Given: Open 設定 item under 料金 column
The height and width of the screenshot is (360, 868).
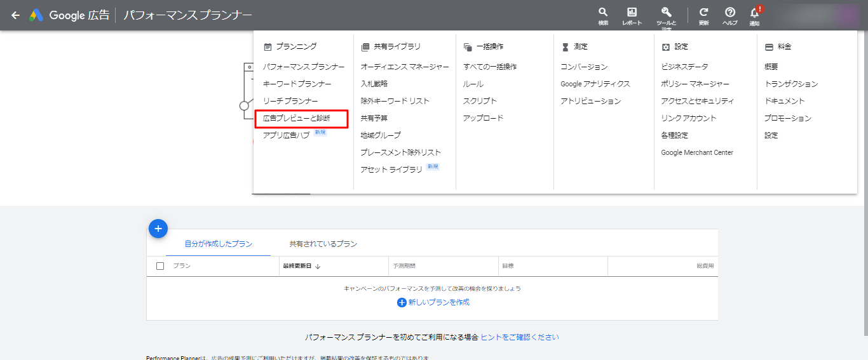Looking at the screenshot, I should tap(771, 135).
